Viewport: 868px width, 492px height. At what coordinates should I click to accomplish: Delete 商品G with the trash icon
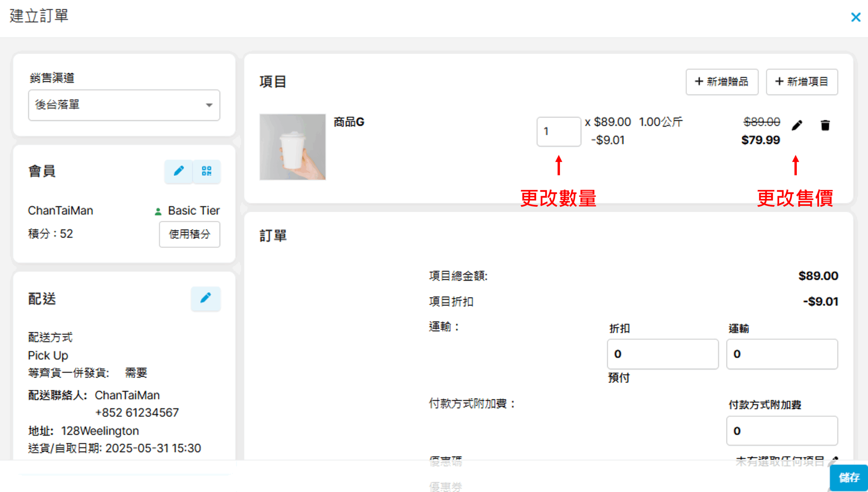pos(825,125)
